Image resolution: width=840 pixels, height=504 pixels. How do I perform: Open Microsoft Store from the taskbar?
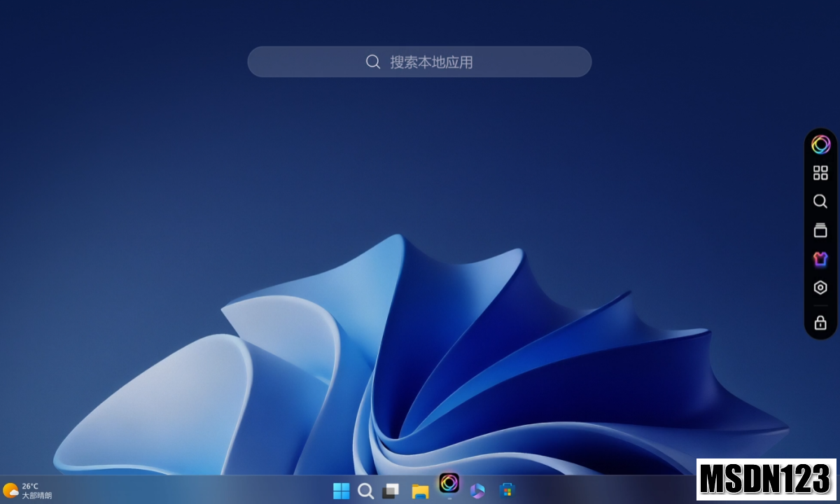[507, 491]
